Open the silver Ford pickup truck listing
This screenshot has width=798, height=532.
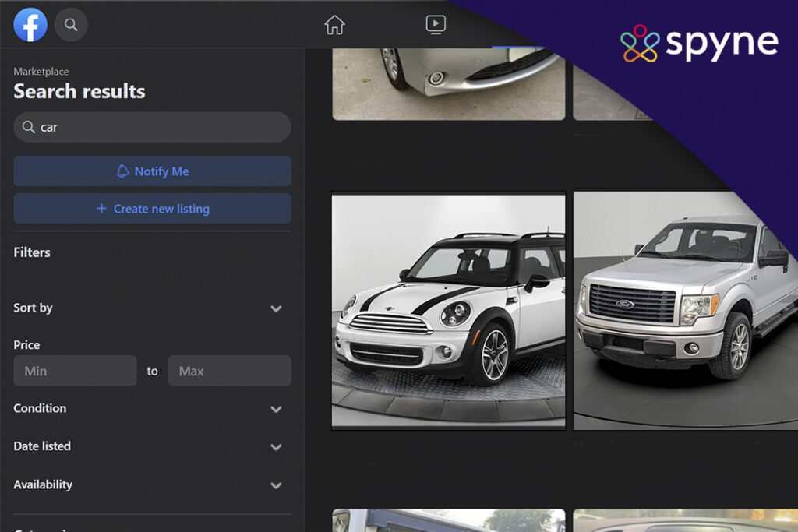pyautogui.click(x=684, y=309)
